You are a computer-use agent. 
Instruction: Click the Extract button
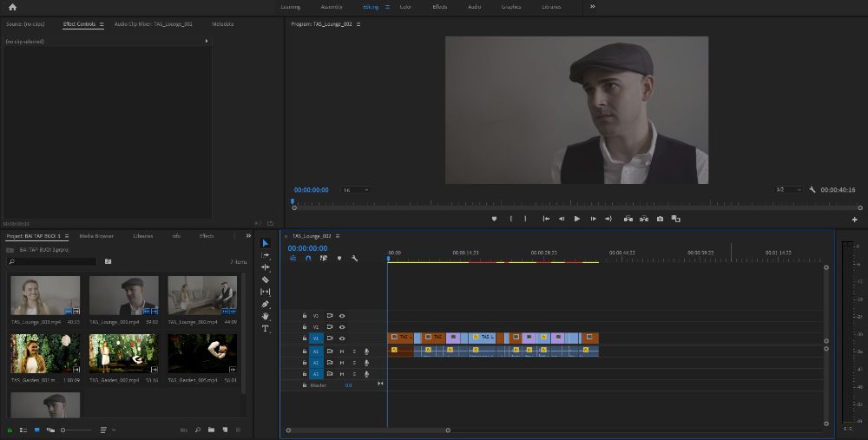click(x=644, y=219)
